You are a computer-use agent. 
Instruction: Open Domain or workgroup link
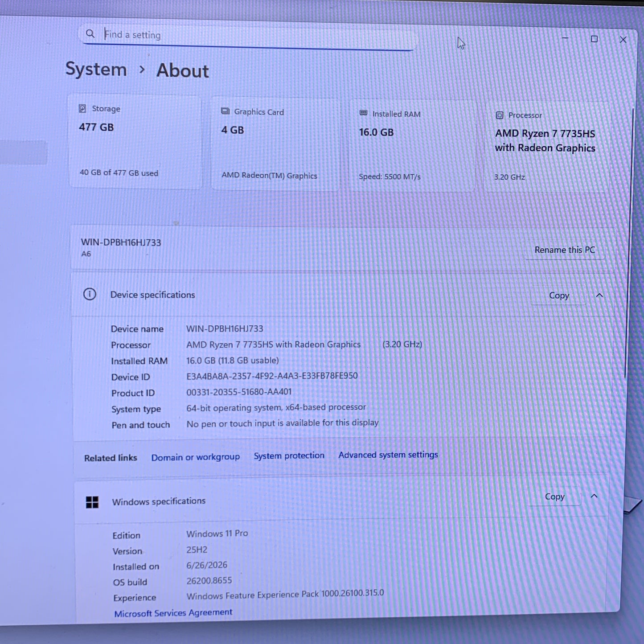[x=195, y=457]
